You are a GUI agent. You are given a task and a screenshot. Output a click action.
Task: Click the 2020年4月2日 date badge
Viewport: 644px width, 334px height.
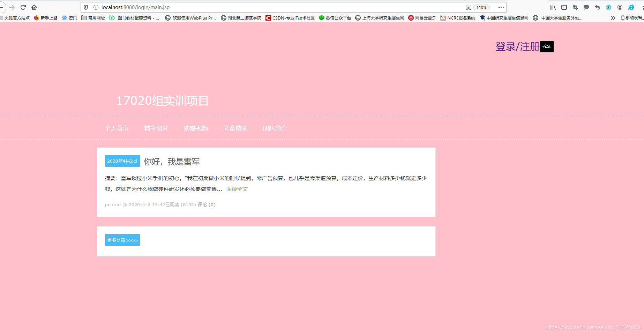tap(122, 161)
